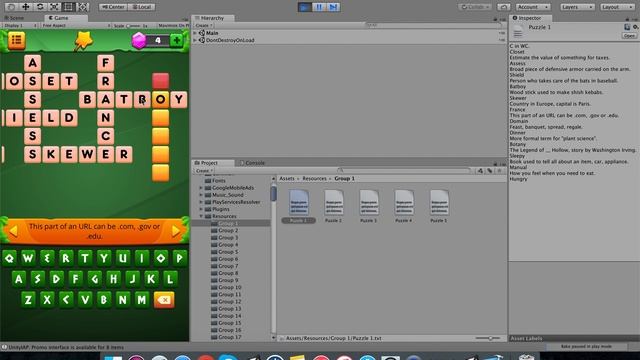Screen dimensions: 640x360
Task: Tap the Q key on game keyboard
Action: pyautogui.click(x=9, y=258)
